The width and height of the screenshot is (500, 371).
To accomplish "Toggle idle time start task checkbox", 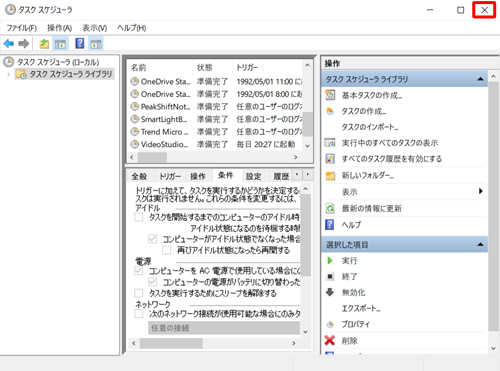I will pyautogui.click(x=139, y=218).
